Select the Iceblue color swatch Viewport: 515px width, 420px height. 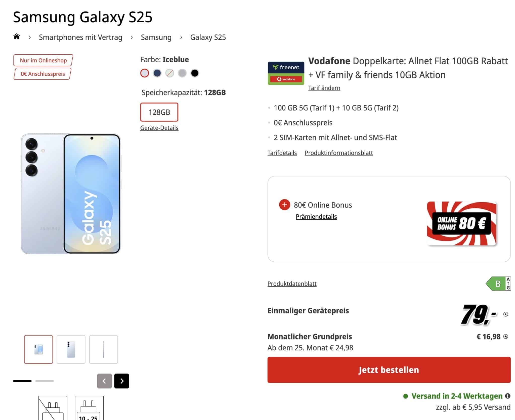coord(145,73)
